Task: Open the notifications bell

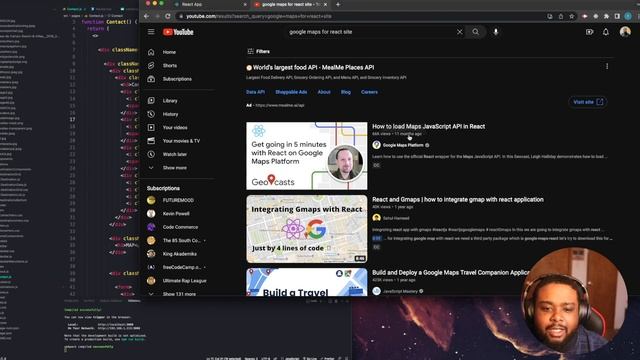Action: pos(606,32)
